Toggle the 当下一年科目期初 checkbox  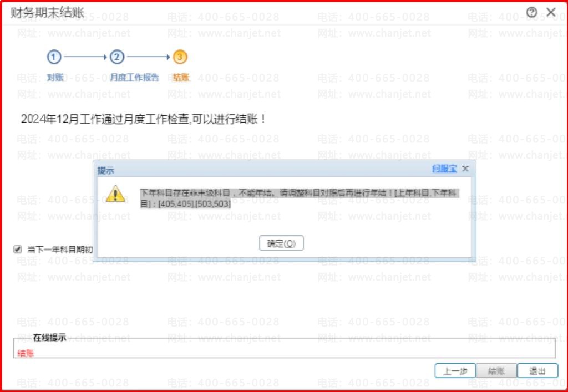pos(17,250)
